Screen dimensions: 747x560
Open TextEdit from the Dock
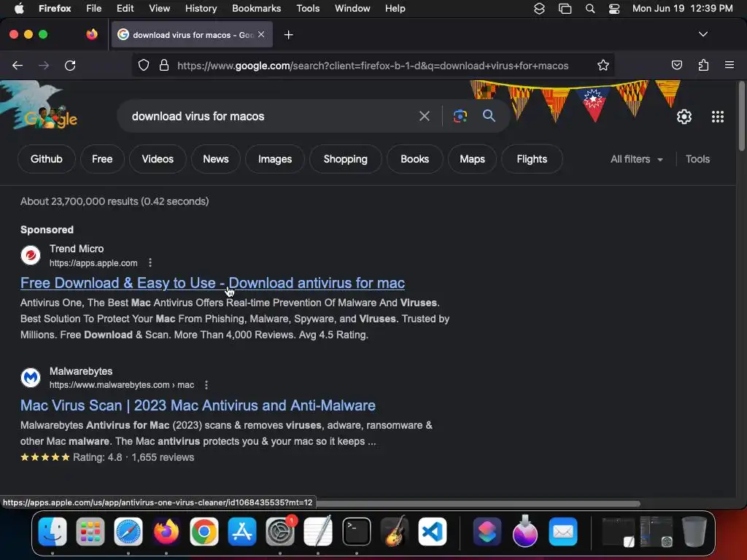pyautogui.click(x=318, y=531)
